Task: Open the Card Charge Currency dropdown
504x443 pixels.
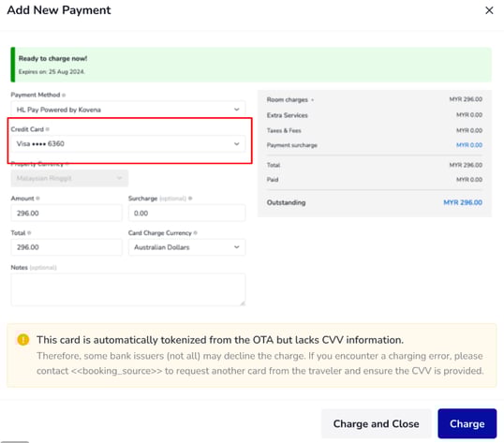Action: pos(186,247)
